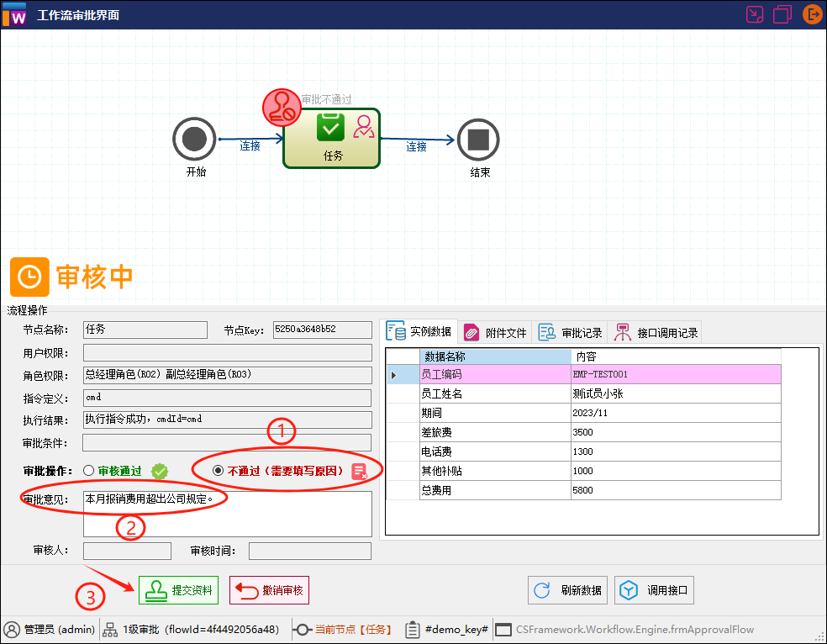Click the 审核时间 field
This screenshot has height=644, width=827.
click(310, 551)
